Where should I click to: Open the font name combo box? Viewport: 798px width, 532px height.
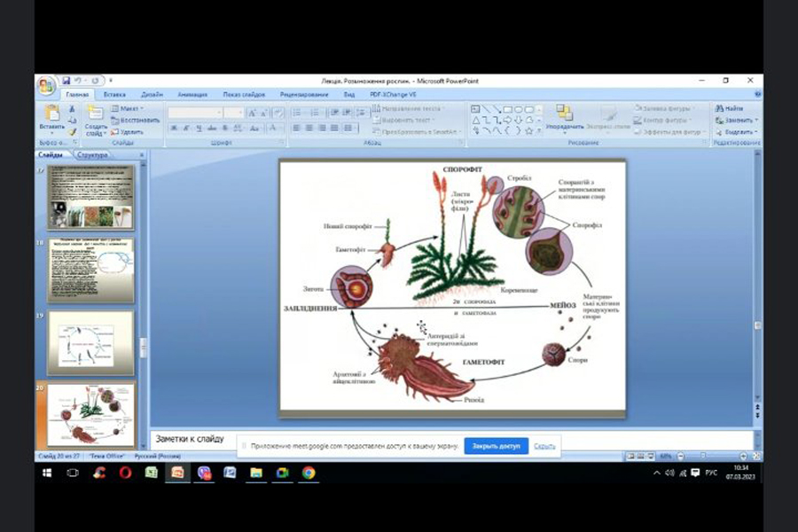pos(194,113)
